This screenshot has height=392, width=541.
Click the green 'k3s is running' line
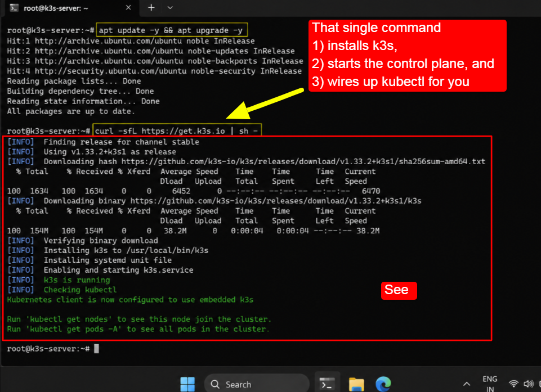[59, 280]
